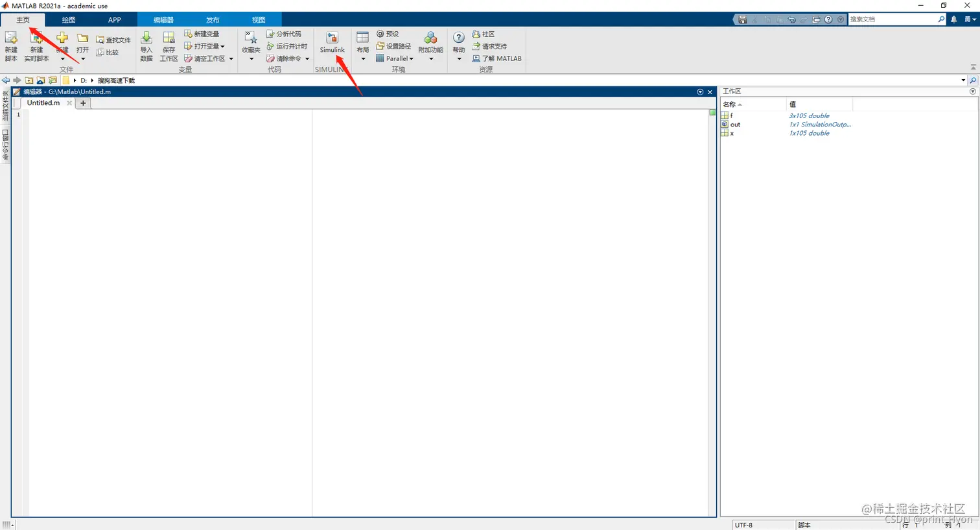Click 清空工作区 (Clear Workspace)

[x=205, y=58]
